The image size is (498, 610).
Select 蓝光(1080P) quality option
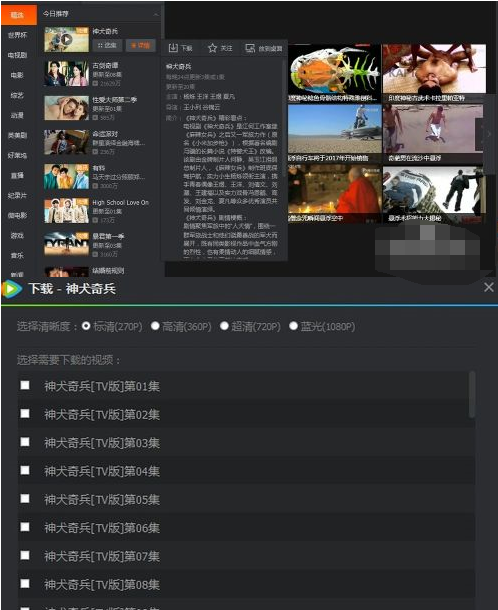tap(293, 326)
